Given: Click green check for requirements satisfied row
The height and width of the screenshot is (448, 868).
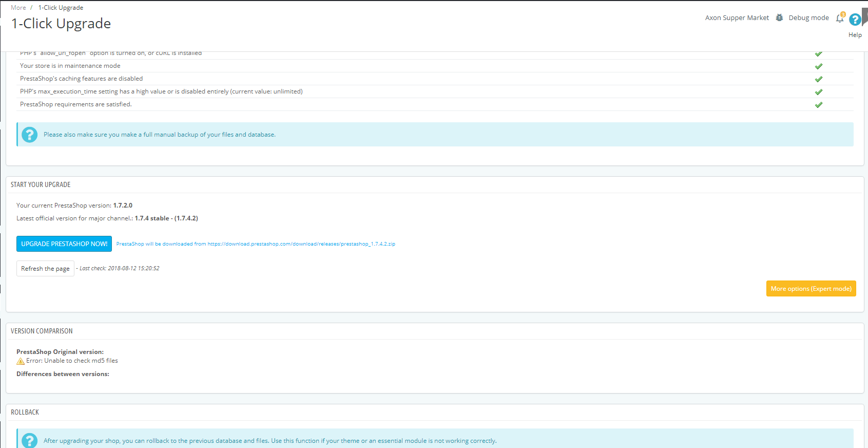Looking at the screenshot, I should 819,105.
